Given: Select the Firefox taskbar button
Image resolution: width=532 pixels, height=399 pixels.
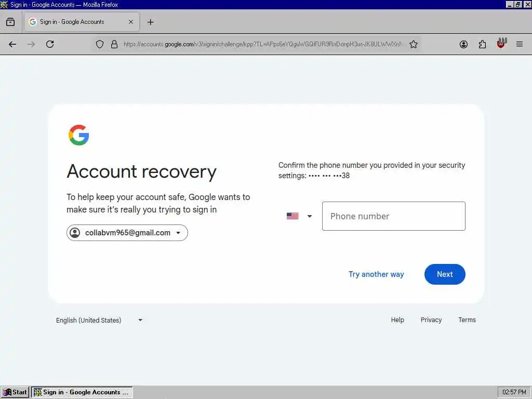Looking at the screenshot, I should [x=82, y=392].
